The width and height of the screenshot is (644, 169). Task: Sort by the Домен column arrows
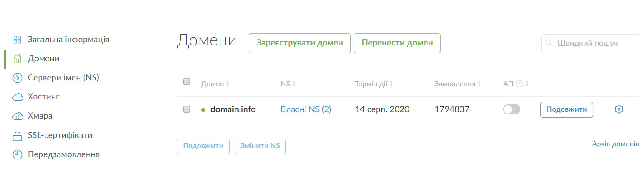(228, 84)
